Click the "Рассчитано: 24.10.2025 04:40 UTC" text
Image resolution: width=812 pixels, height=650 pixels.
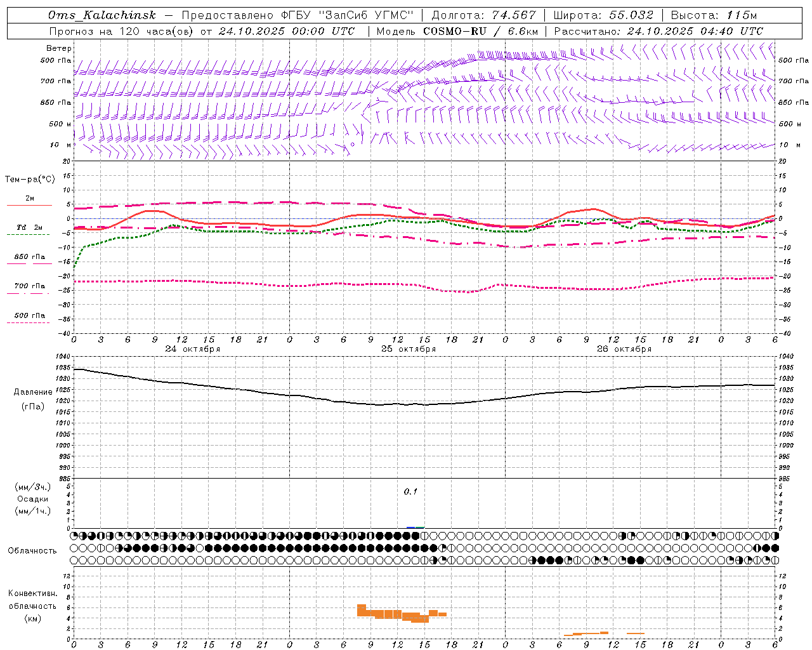pyautogui.click(x=658, y=31)
